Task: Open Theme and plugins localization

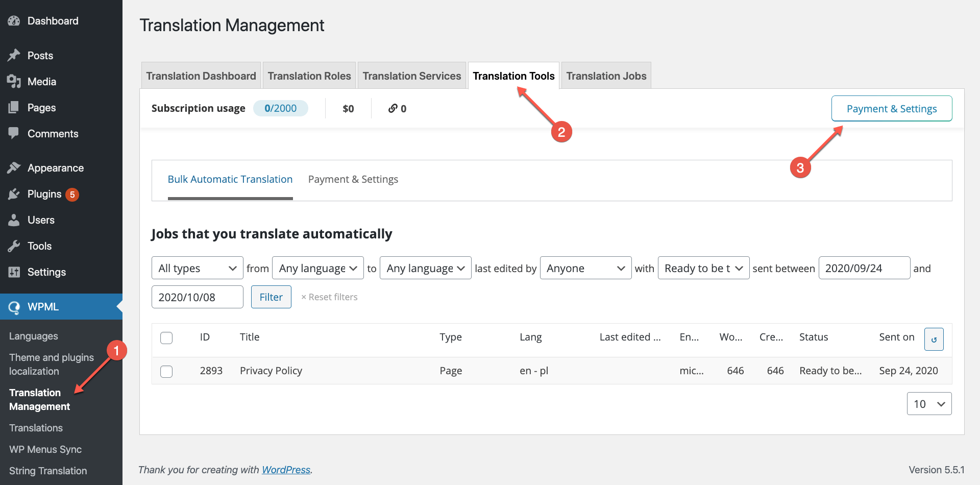Action: tap(52, 364)
